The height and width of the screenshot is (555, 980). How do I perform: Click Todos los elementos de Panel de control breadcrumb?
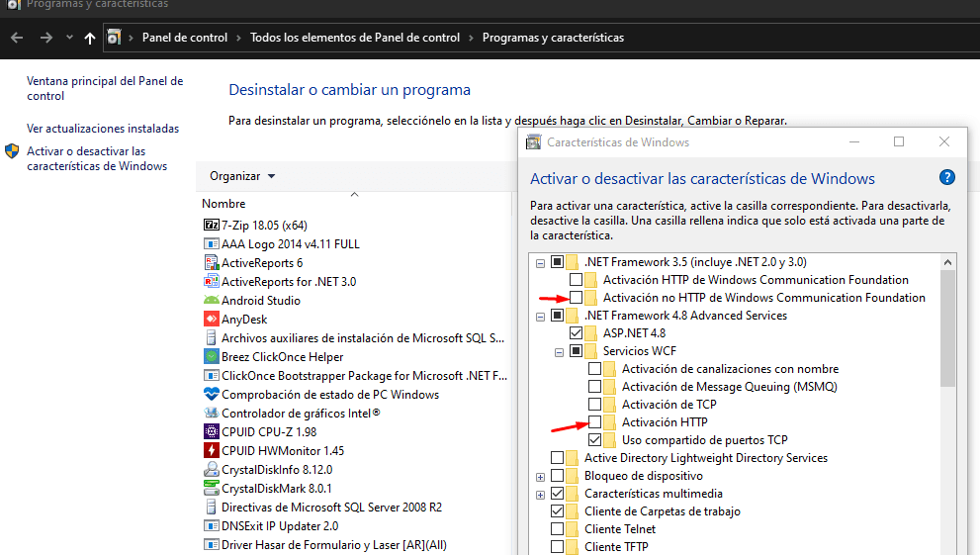coord(355,38)
